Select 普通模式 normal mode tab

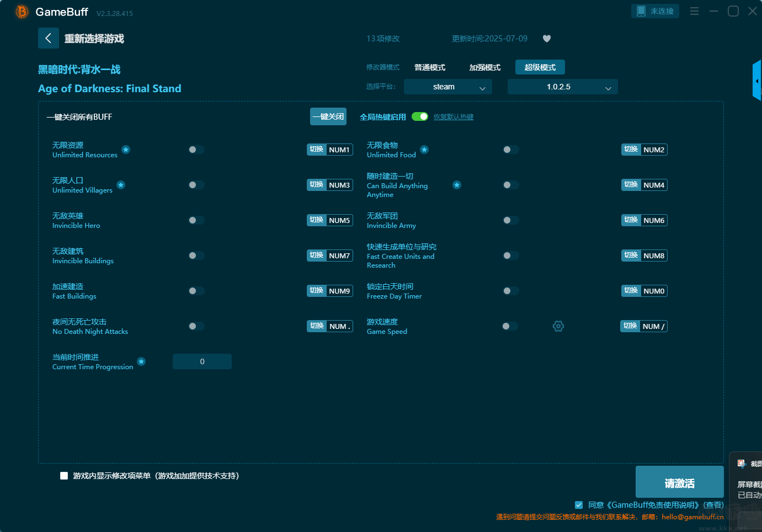click(x=430, y=67)
